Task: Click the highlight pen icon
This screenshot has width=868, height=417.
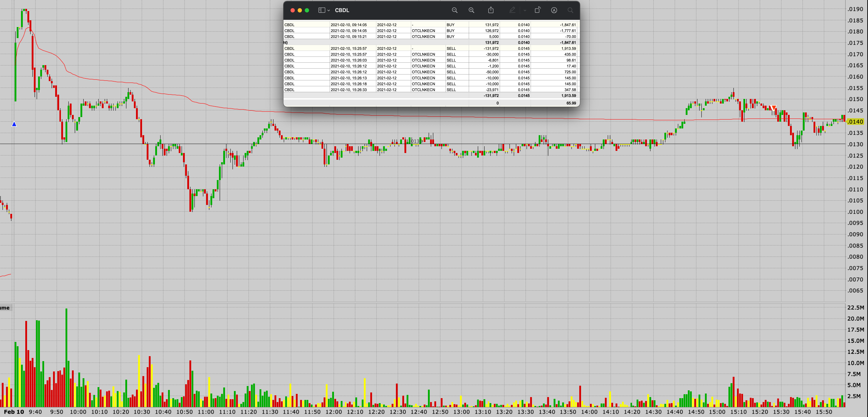Action: click(512, 10)
